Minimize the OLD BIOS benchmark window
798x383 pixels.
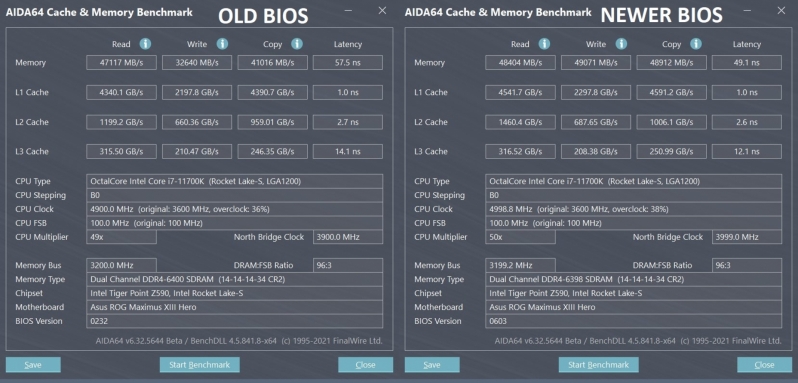[348, 11]
